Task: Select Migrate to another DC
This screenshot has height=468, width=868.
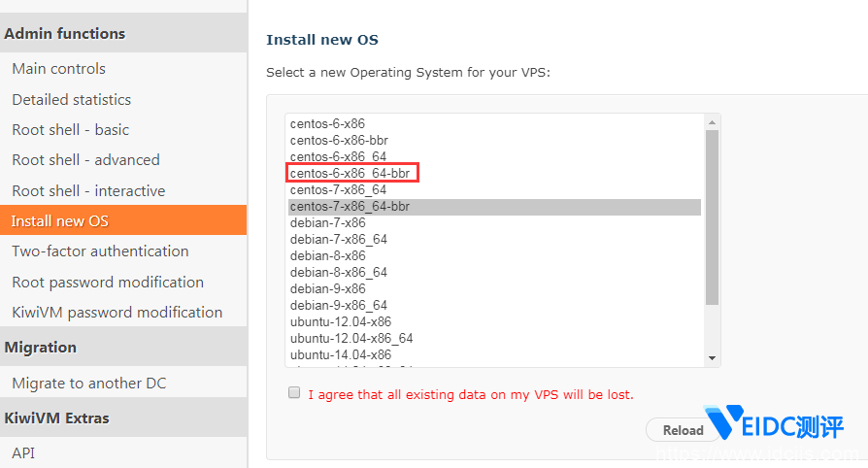Action: tap(88, 384)
